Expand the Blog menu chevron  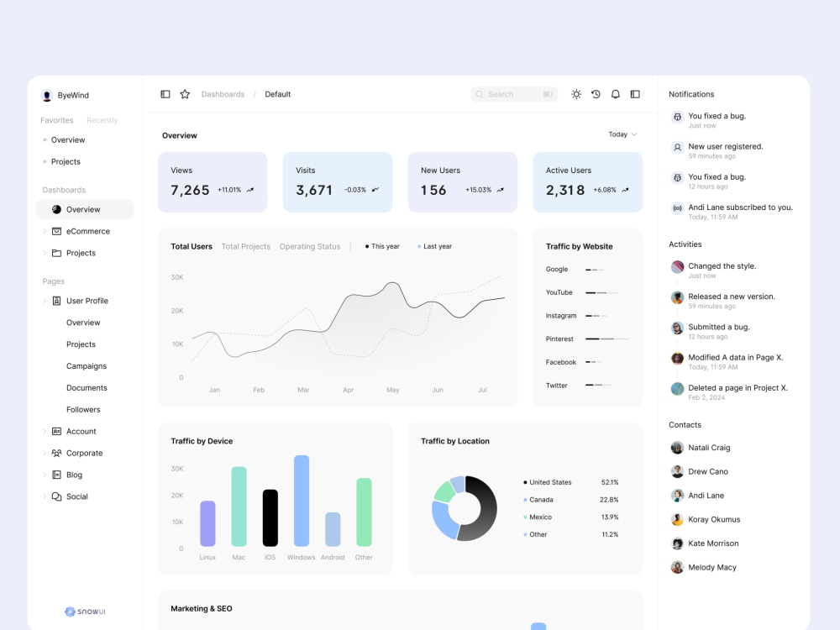[45, 475]
